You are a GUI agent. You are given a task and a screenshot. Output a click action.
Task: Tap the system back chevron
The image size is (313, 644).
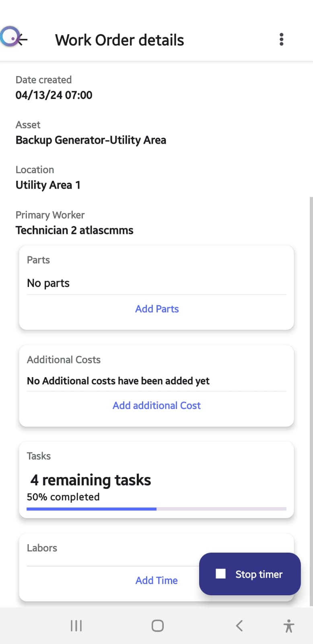click(x=239, y=625)
